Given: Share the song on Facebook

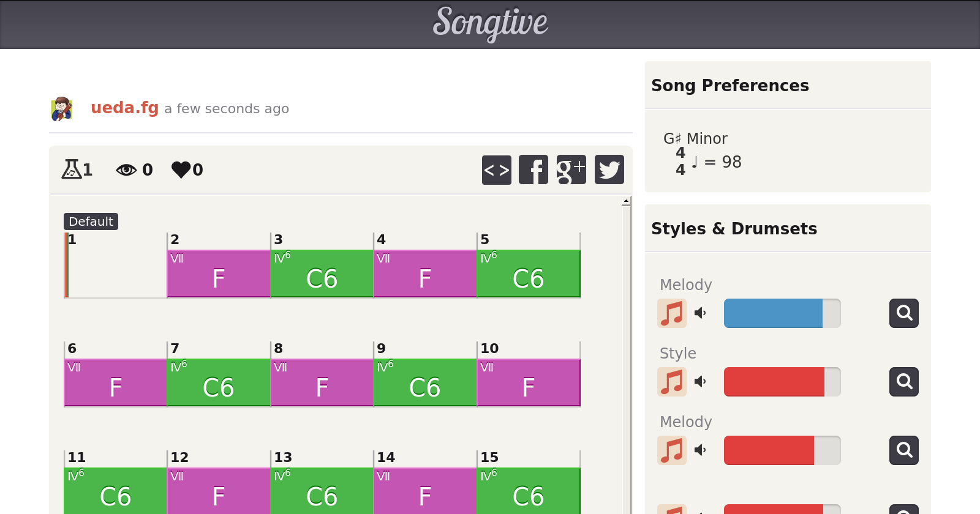Looking at the screenshot, I should (x=533, y=170).
